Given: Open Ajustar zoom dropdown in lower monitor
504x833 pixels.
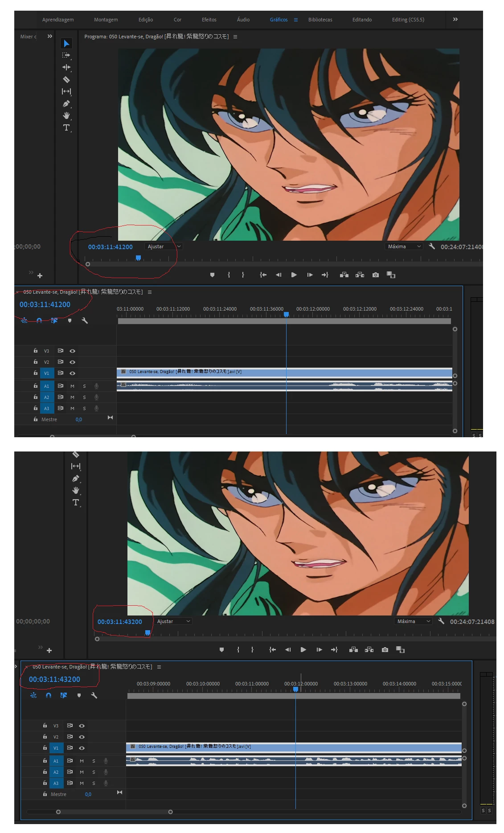Looking at the screenshot, I should 172,621.
